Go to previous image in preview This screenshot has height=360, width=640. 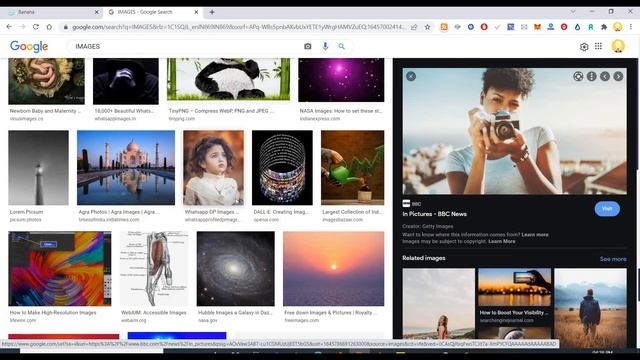pos(605,76)
